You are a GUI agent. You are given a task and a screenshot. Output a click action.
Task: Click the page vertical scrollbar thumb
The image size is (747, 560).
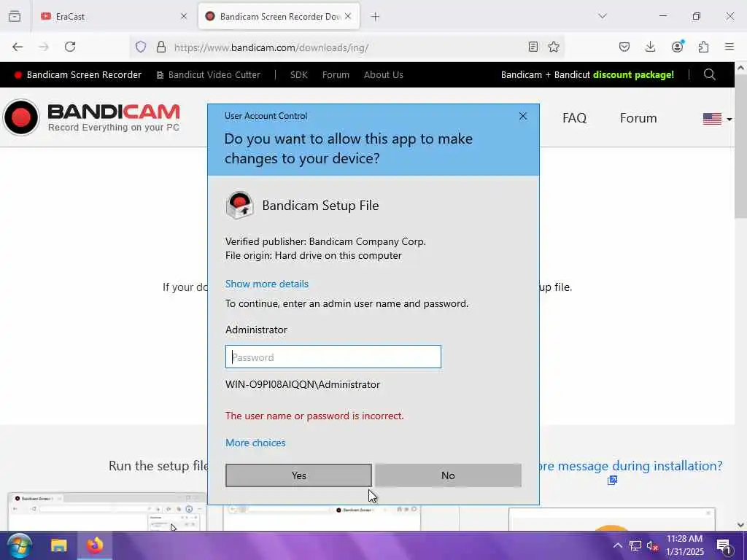[x=741, y=145]
